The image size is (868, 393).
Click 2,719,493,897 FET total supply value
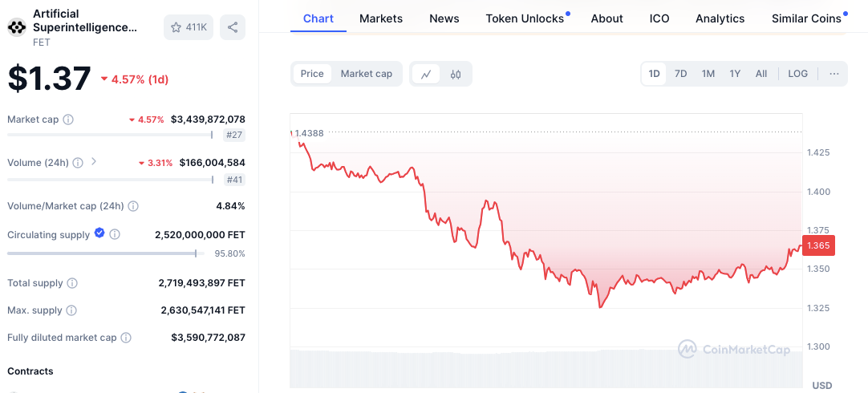pos(201,283)
